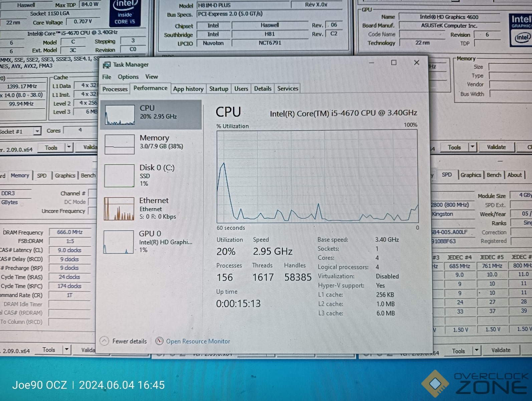Open Bench tab in lower-right CPU-Z window
532x401 pixels.
tap(494, 175)
